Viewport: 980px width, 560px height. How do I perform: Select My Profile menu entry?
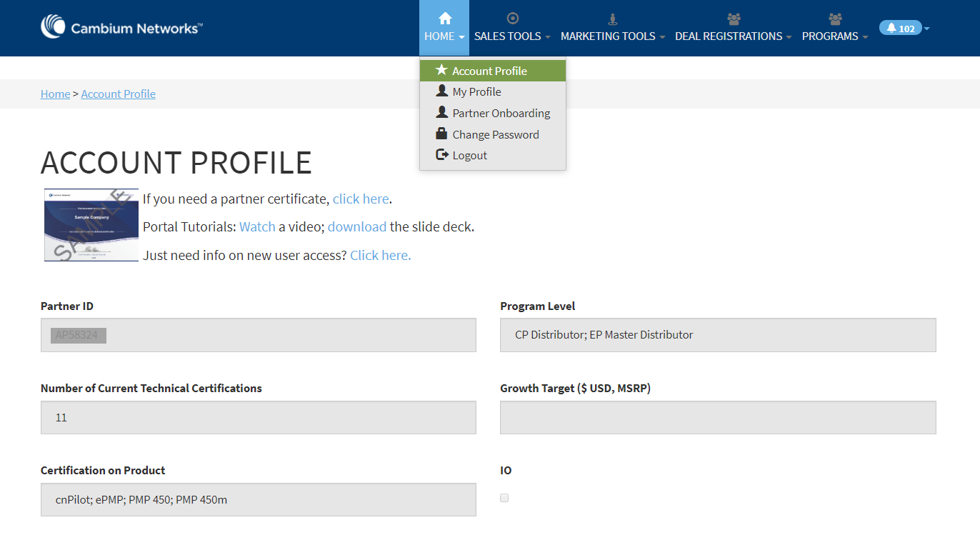pos(493,91)
